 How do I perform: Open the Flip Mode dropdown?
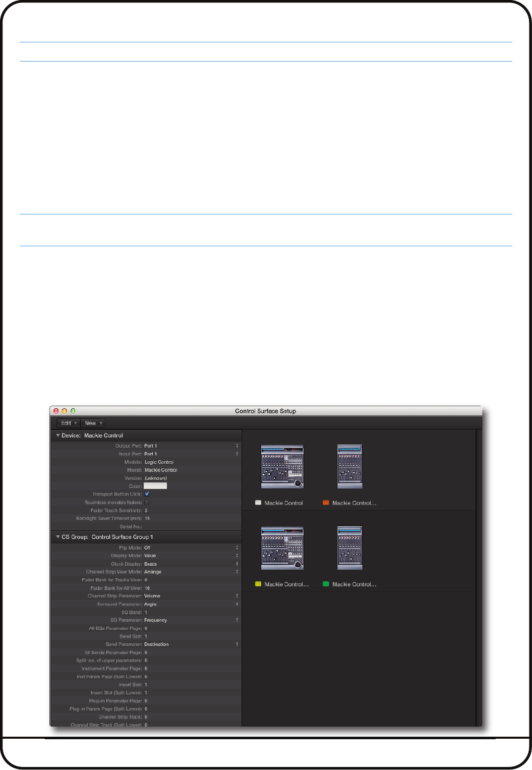tap(237, 547)
